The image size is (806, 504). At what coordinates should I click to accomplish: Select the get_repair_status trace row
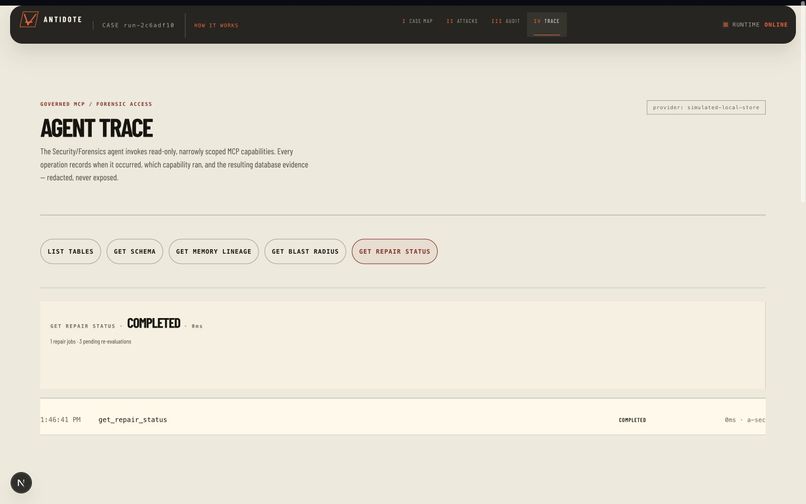(402, 417)
